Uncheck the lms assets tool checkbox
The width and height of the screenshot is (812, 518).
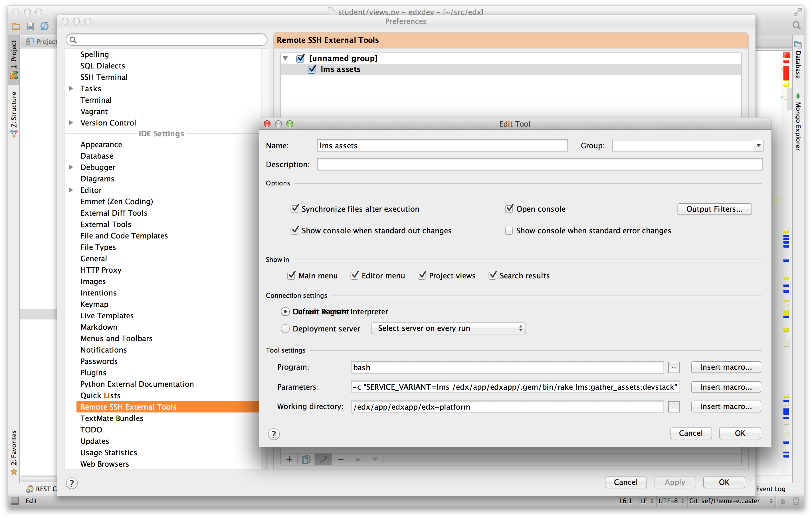click(312, 69)
